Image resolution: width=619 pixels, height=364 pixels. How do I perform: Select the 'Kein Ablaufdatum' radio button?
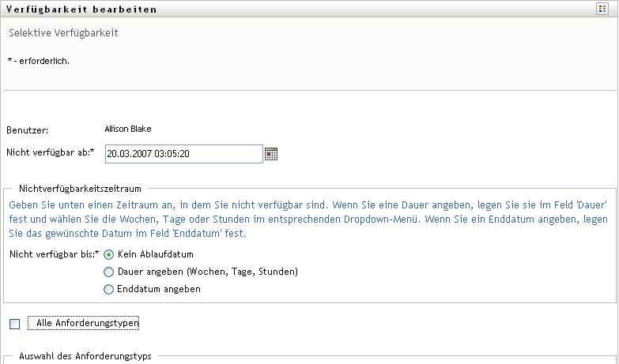[x=109, y=254]
